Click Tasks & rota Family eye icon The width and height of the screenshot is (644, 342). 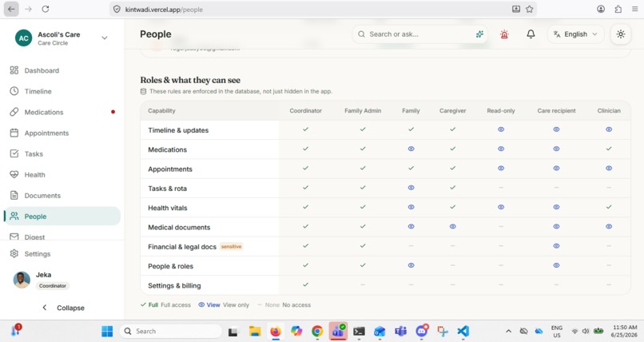click(411, 188)
